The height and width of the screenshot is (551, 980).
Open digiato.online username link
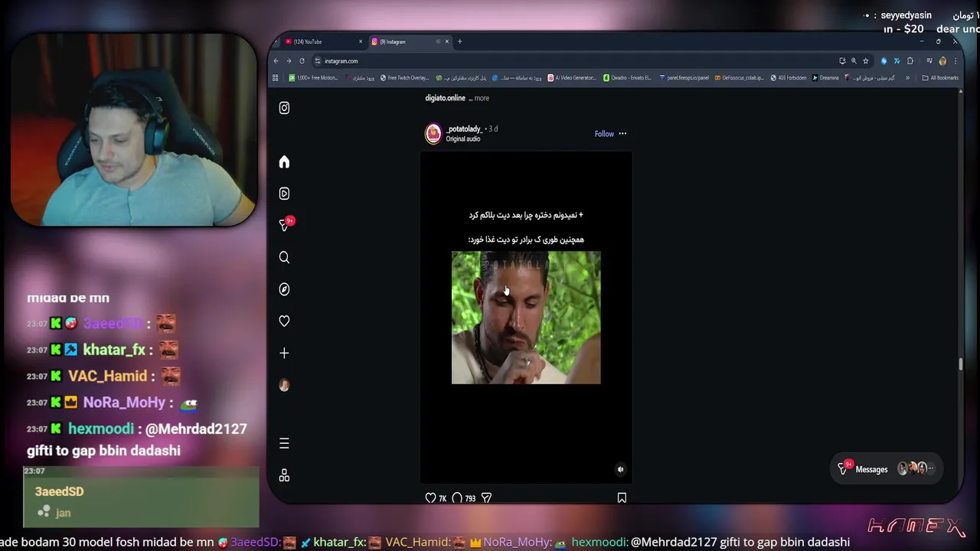click(446, 98)
